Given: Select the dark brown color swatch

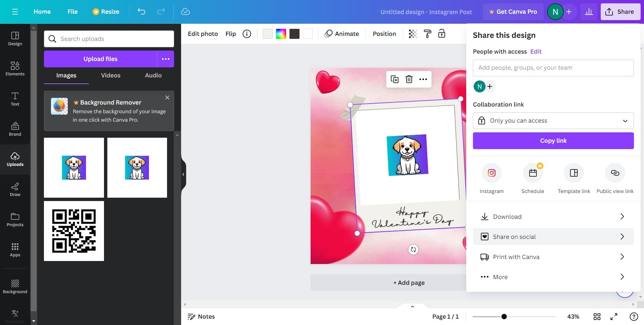Looking at the screenshot, I should point(294,34).
